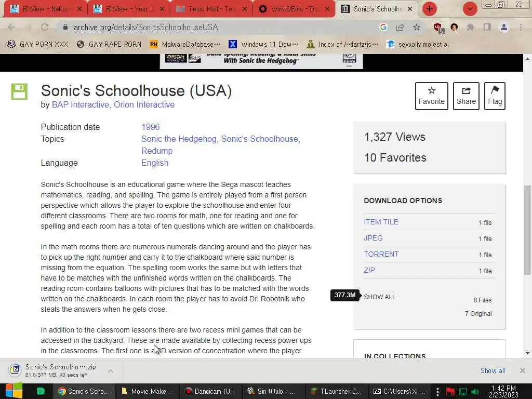Screen dimensions: 532x399
Task: Download the TORRENT option
Action: [x=381, y=254]
